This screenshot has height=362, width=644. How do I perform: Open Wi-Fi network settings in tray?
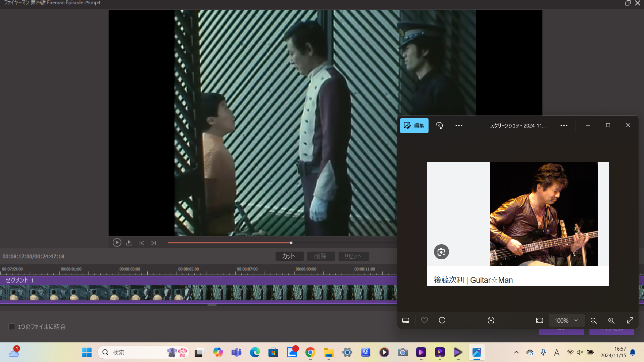tap(570, 352)
